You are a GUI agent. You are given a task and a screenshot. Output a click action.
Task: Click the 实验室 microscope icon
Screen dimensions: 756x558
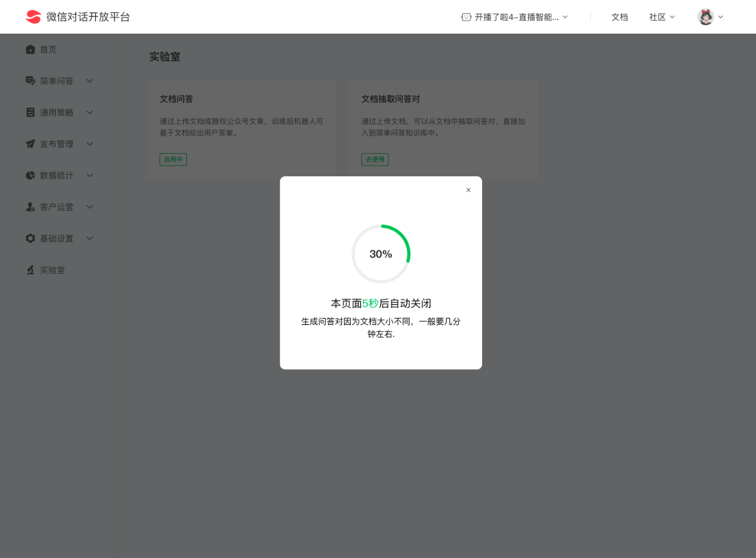30,270
